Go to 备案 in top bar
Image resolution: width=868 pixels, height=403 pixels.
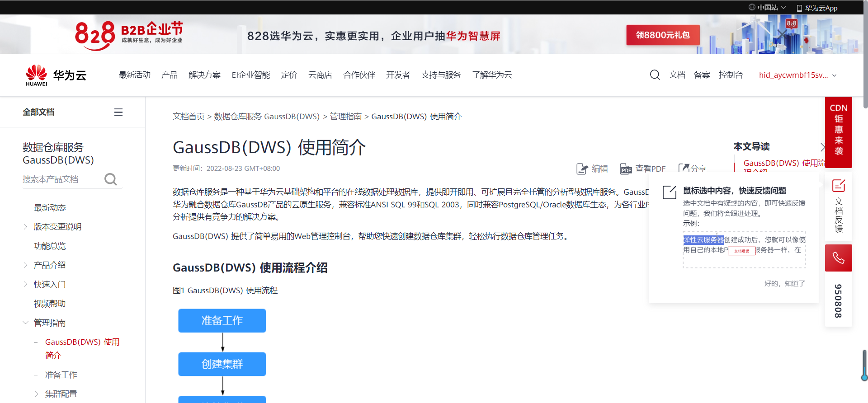pyautogui.click(x=702, y=75)
